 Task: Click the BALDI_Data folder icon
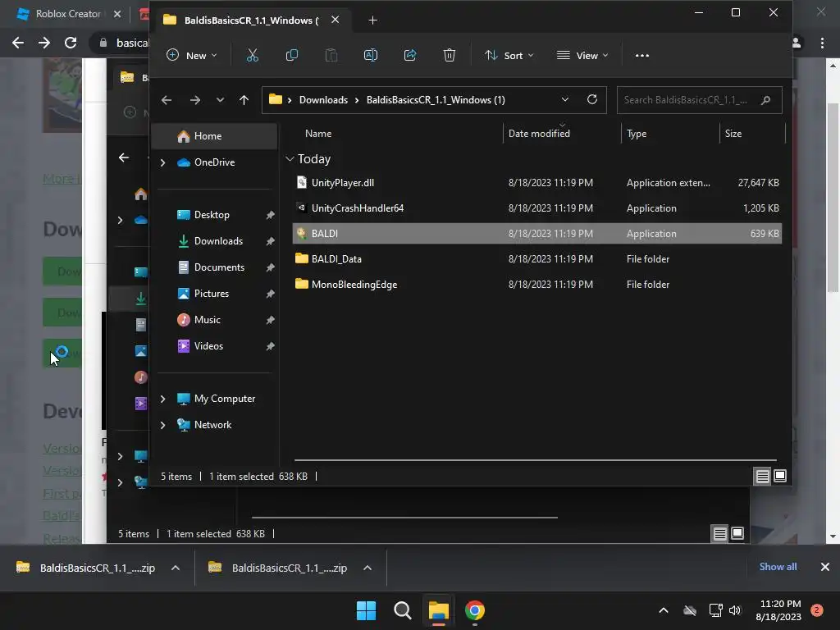click(x=302, y=258)
